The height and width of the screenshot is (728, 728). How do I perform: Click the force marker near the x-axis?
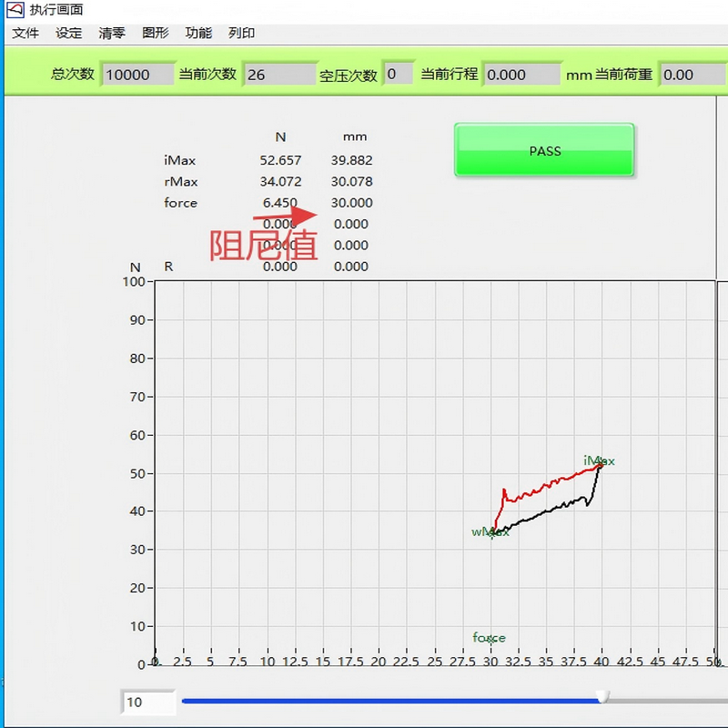[x=490, y=639]
